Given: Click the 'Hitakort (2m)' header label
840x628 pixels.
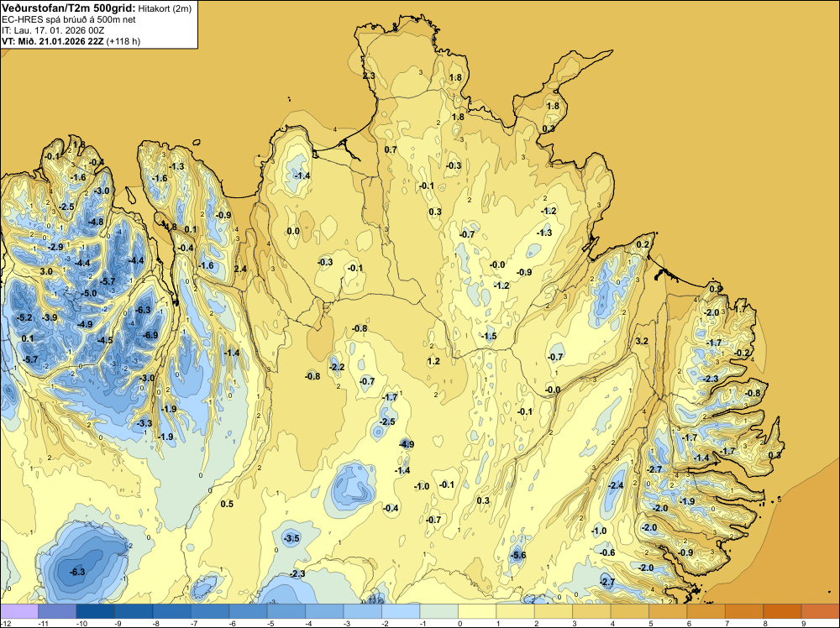Looking at the screenshot, I should 165,8.
